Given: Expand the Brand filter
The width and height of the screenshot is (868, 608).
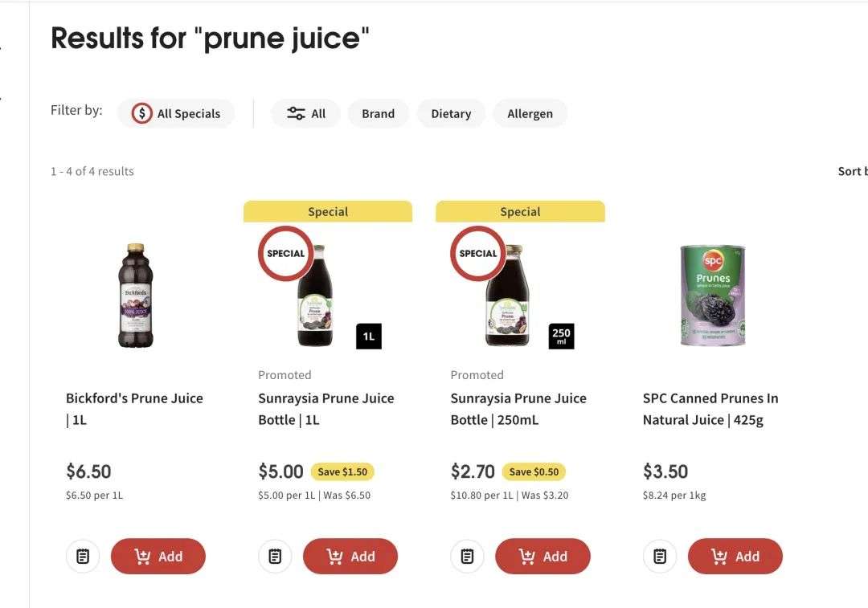Looking at the screenshot, I should [x=378, y=113].
